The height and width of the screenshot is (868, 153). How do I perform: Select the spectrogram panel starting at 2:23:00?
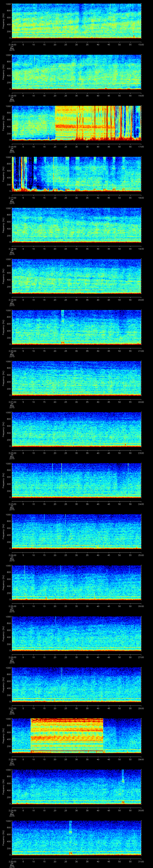click(x=77, y=481)
